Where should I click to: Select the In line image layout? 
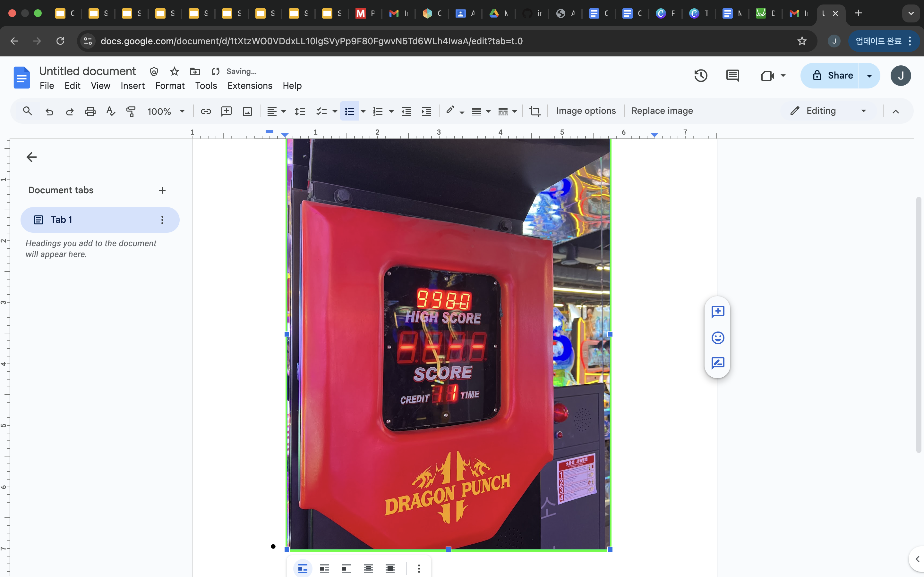point(303,569)
